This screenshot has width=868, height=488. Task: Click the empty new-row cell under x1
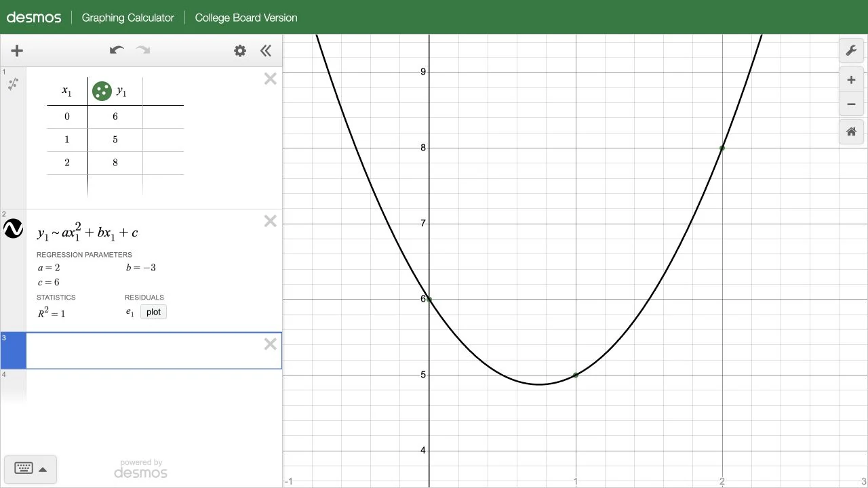tap(67, 186)
